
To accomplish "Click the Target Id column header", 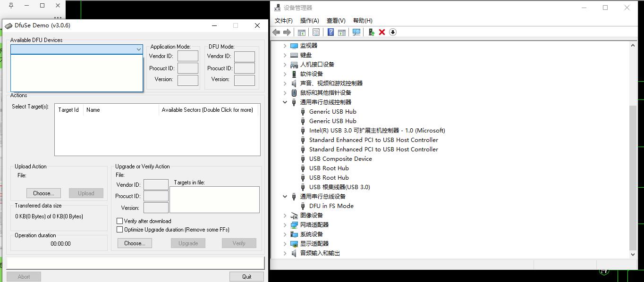I will click(x=69, y=110).
